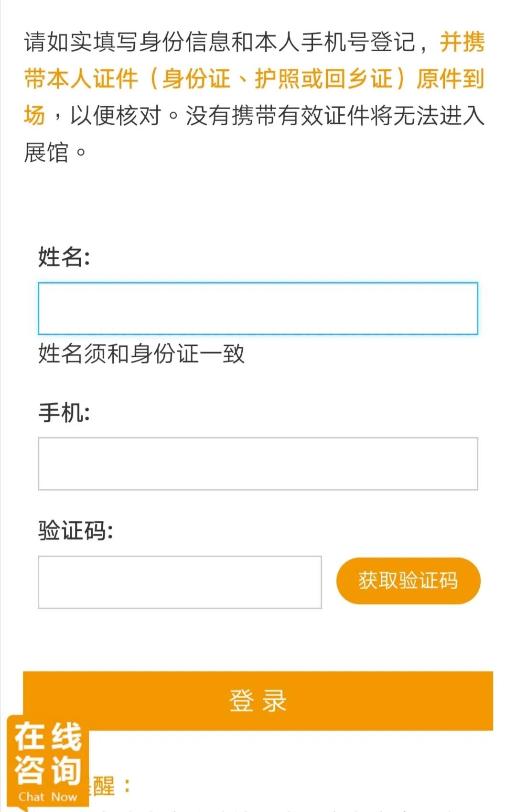Click the 手机: field label

pyautogui.click(x=64, y=412)
